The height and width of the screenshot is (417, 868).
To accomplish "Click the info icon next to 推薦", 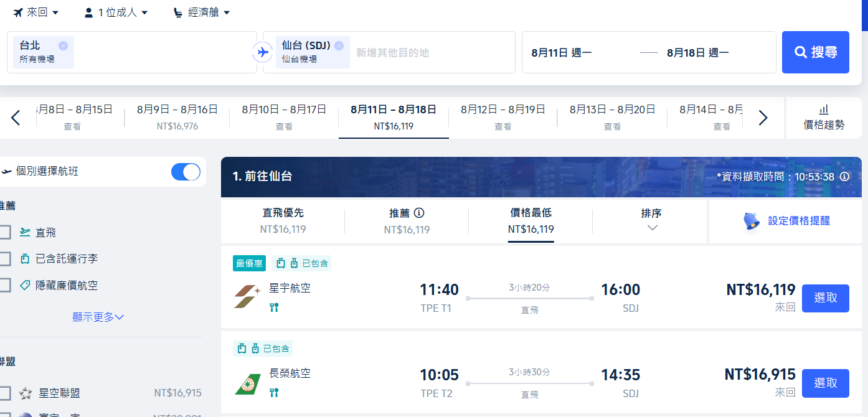I will click(x=419, y=213).
